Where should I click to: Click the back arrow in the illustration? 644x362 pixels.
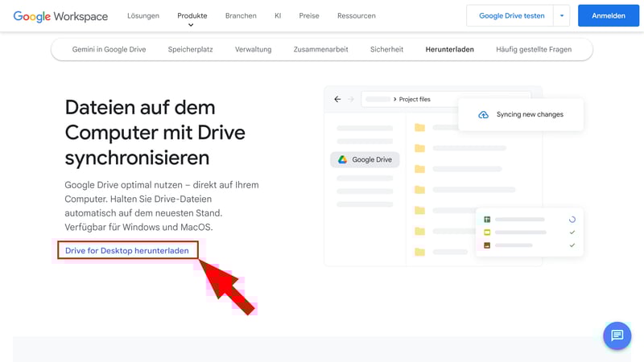coord(338,100)
